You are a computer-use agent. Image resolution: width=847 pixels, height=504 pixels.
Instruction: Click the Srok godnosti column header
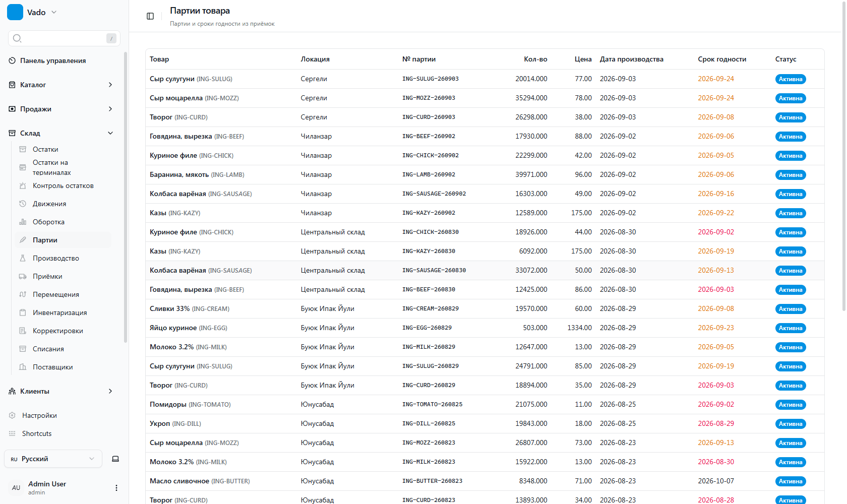click(x=722, y=59)
